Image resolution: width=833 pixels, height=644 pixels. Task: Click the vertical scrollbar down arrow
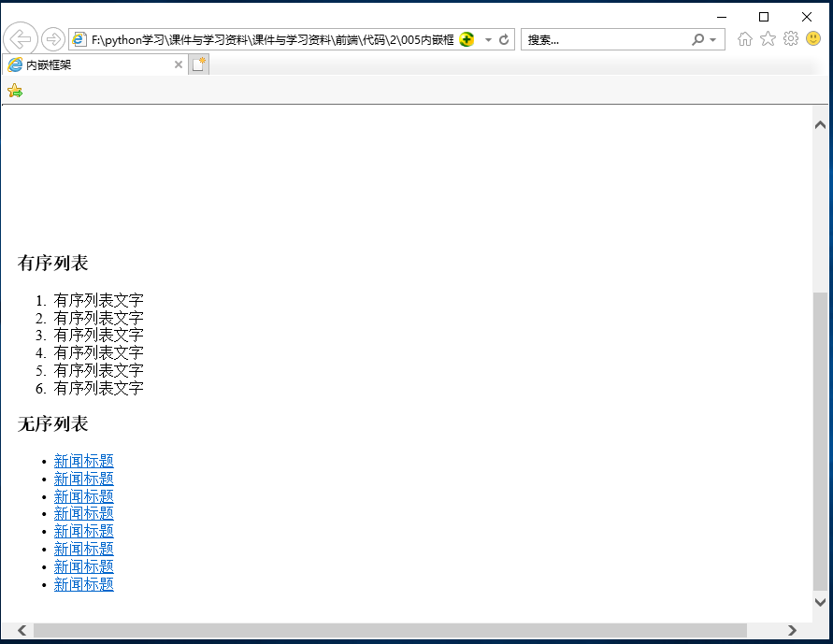point(820,602)
